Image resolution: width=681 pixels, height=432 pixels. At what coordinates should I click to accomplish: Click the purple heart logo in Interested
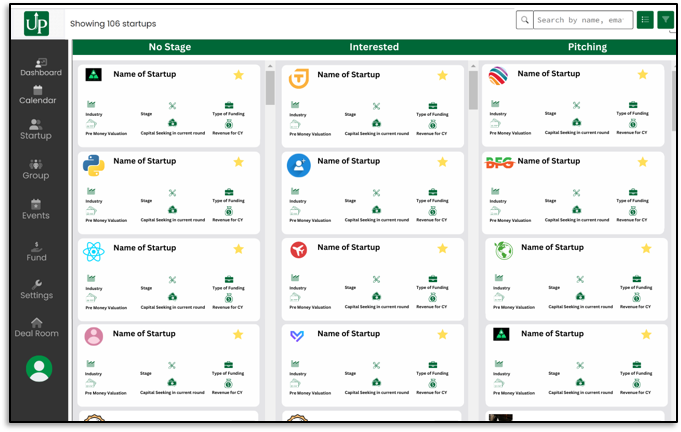coord(297,336)
